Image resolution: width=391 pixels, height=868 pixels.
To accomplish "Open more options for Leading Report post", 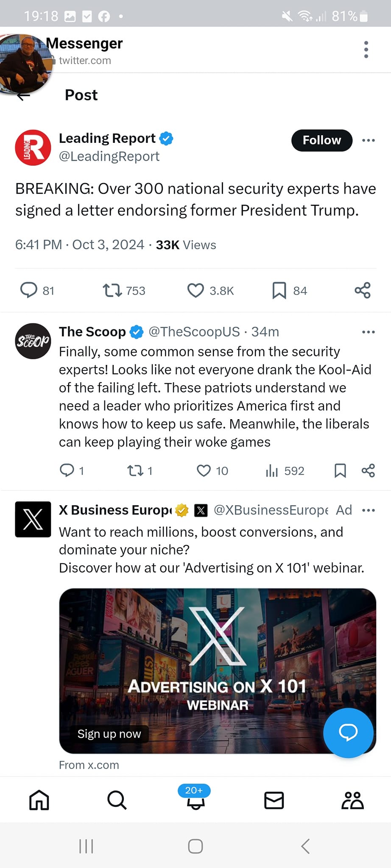I will tap(369, 140).
